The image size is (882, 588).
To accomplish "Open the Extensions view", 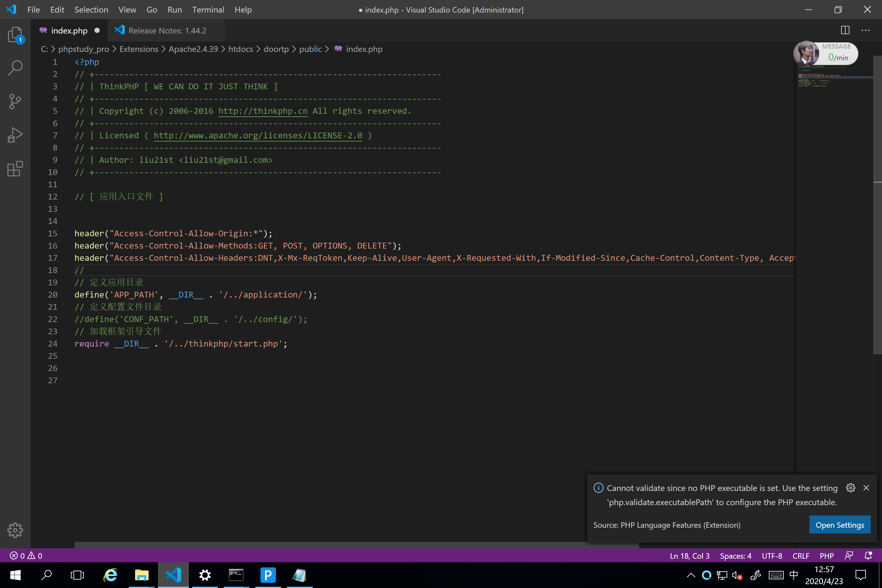I will [15, 169].
